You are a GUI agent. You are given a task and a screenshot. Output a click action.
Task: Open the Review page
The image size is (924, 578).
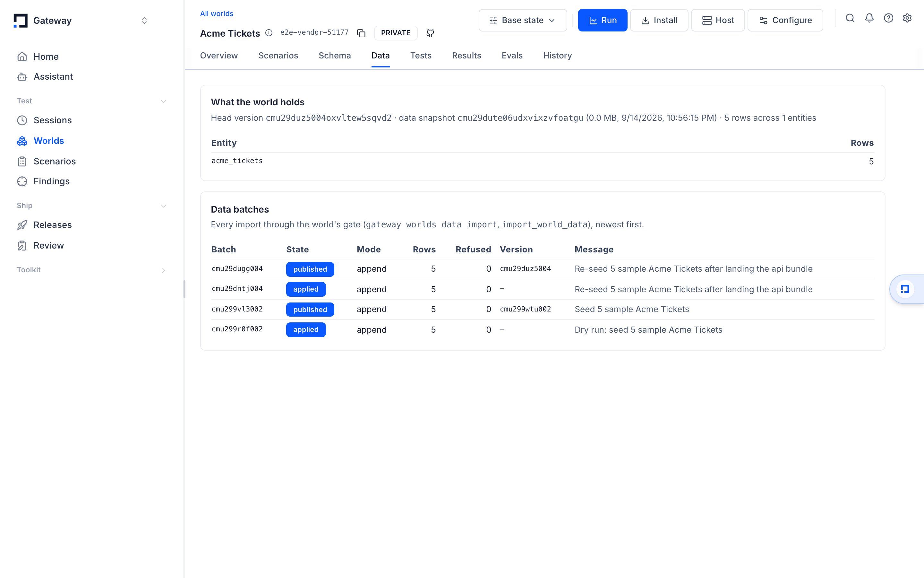40,245
